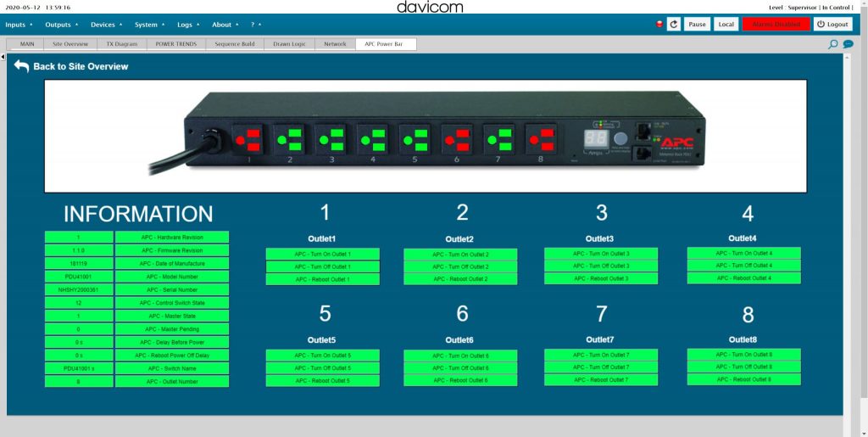Open the search magnifier icon
Viewport: 868px width, 437px height.
pos(833,44)
